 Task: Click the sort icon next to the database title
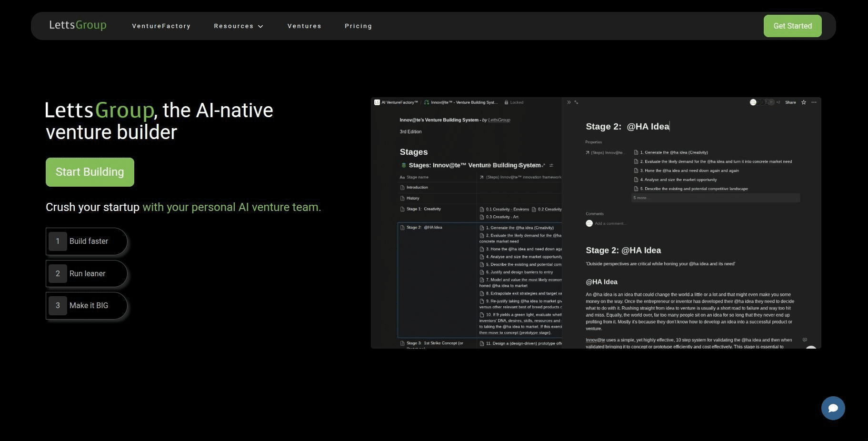(551, 165)
